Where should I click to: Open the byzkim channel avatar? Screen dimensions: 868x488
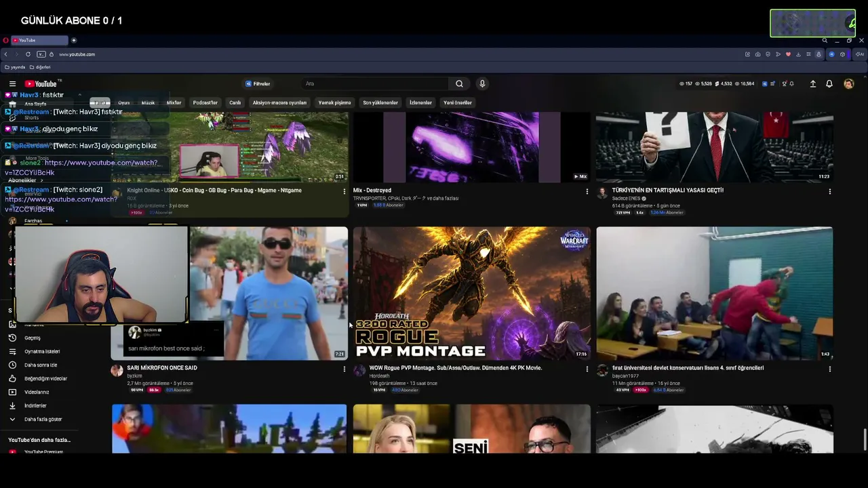click(117, 371)
